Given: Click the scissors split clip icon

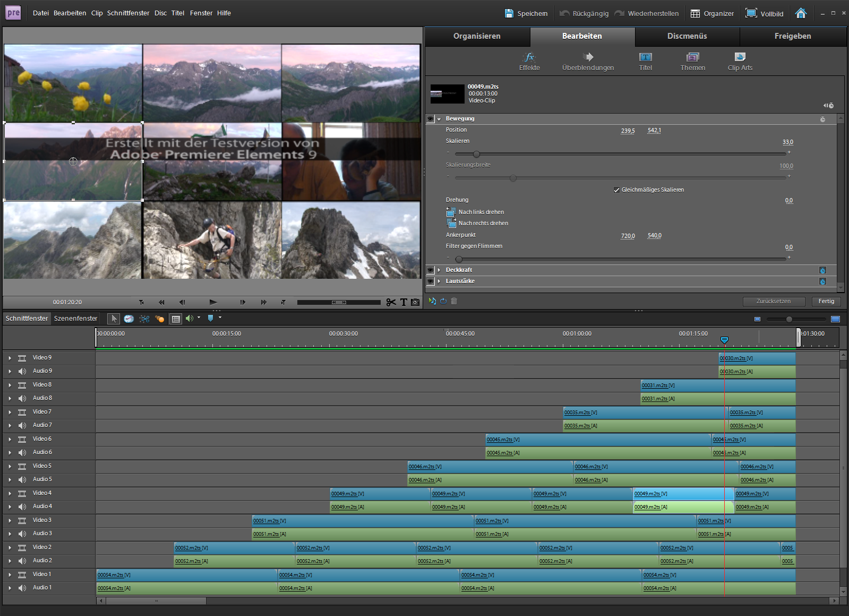Looking at the screenshot, I should 391,302.
